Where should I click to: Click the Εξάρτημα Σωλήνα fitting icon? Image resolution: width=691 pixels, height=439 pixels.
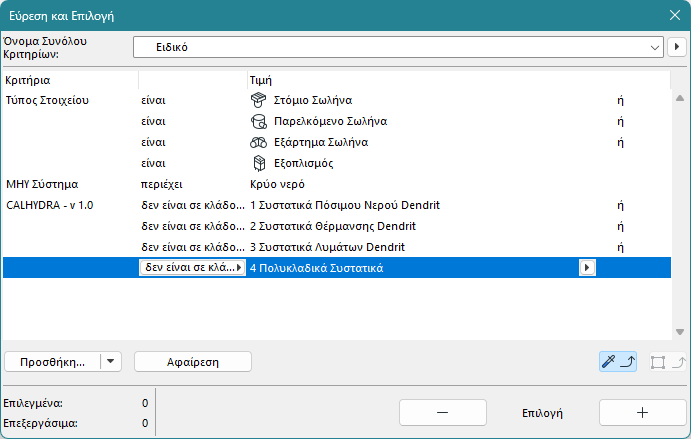(258, 142)
